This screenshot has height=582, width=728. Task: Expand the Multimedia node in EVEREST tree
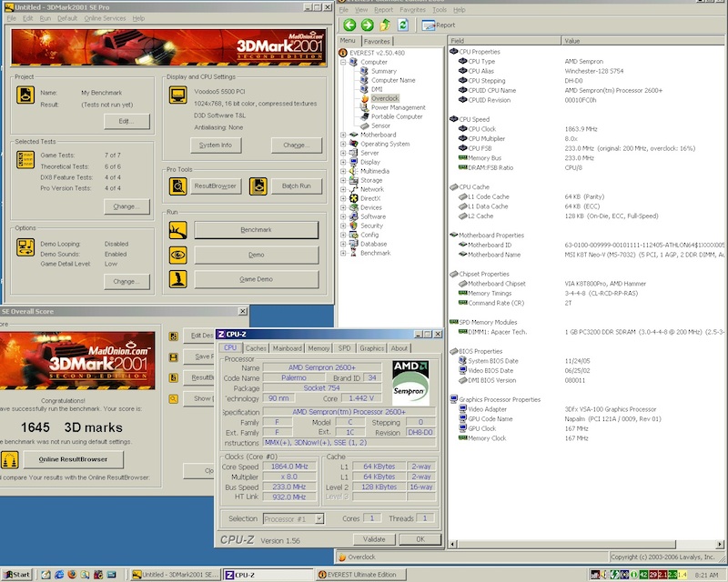[x=343, y=171]
